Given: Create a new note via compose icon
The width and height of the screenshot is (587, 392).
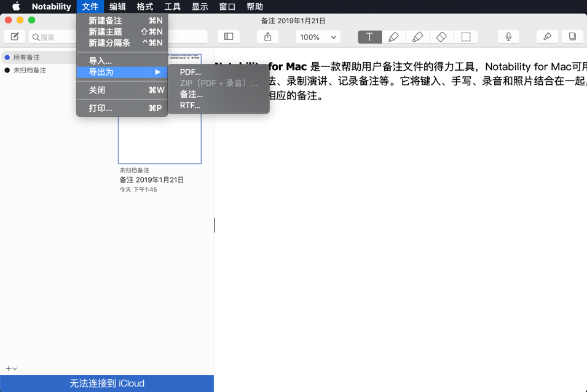Looking at the screenshot, I should (14, 37).
